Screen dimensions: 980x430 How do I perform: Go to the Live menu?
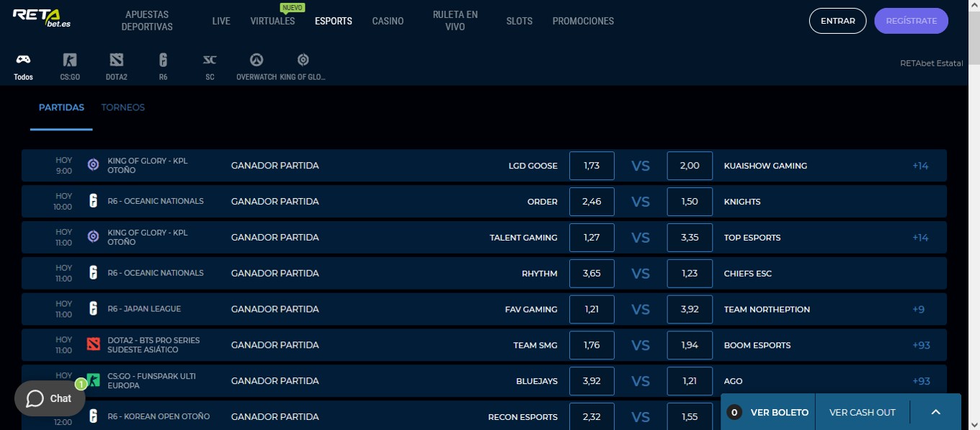[x=221, y=21]
